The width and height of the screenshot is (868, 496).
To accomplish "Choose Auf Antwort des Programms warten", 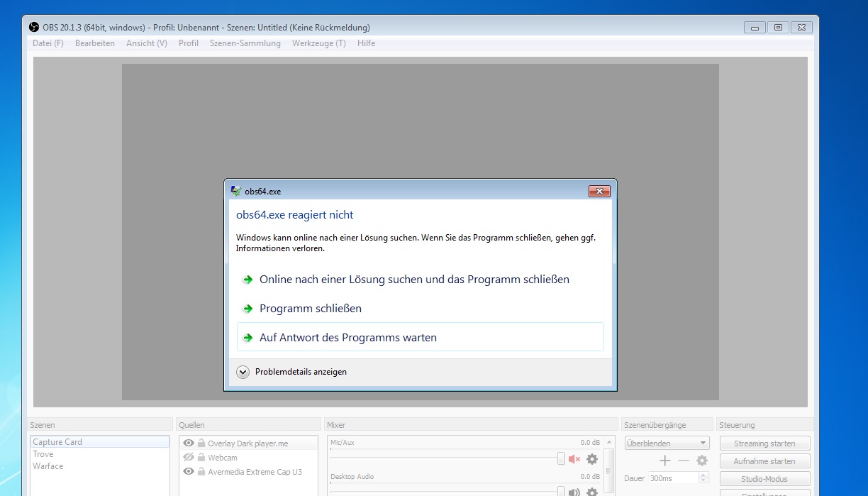I will [x=421, y=338].
